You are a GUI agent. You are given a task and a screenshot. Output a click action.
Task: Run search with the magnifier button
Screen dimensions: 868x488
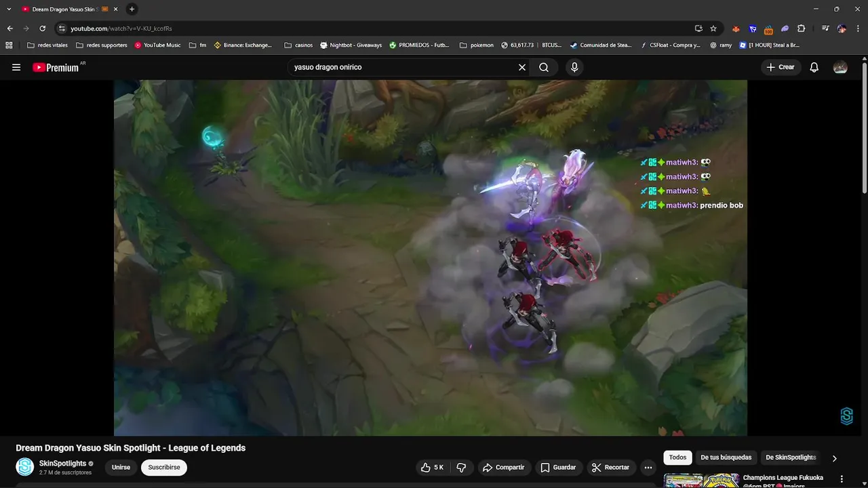(x=544, y=67)
